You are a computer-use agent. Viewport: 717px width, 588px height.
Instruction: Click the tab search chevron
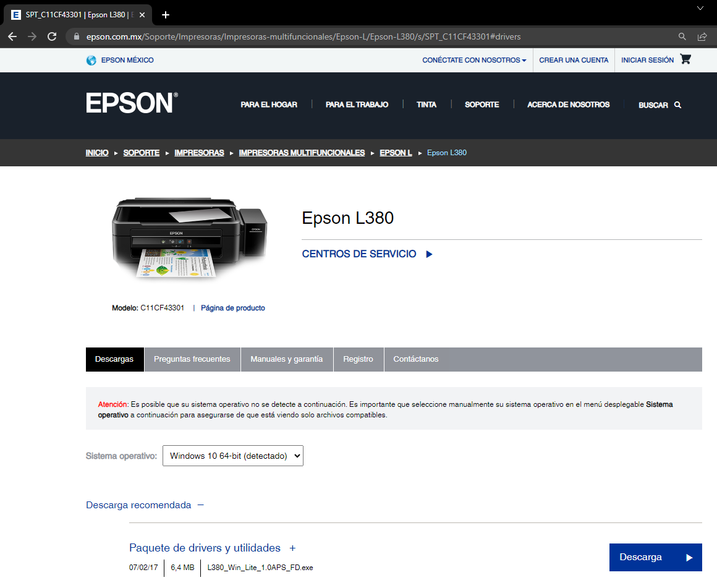coord(700,8)
